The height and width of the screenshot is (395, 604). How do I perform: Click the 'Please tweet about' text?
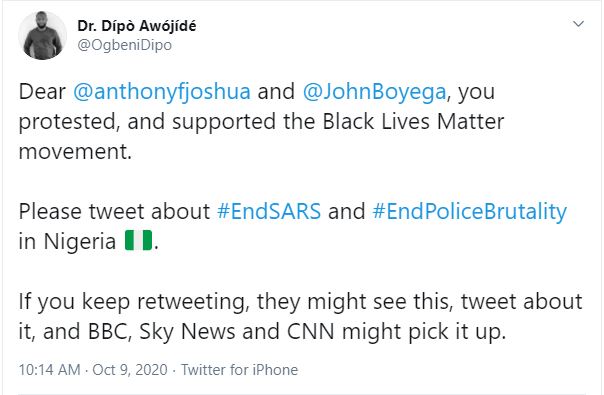coord(114,212)
